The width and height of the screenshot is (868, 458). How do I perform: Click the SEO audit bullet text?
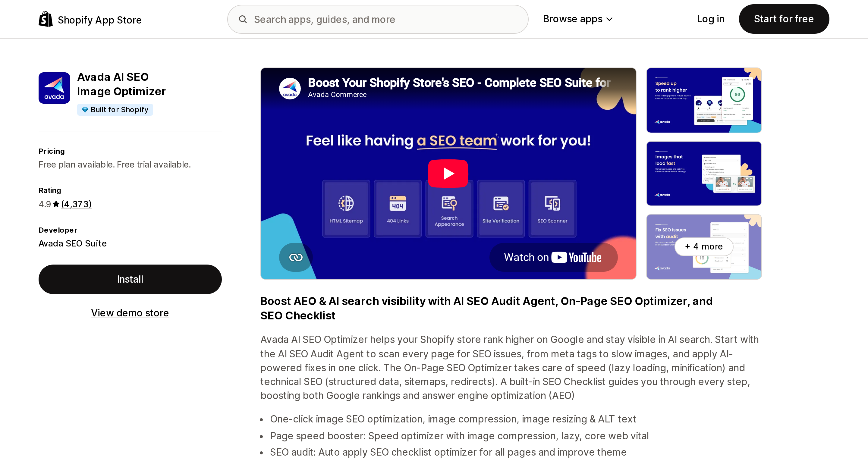(x=448, y=452)
